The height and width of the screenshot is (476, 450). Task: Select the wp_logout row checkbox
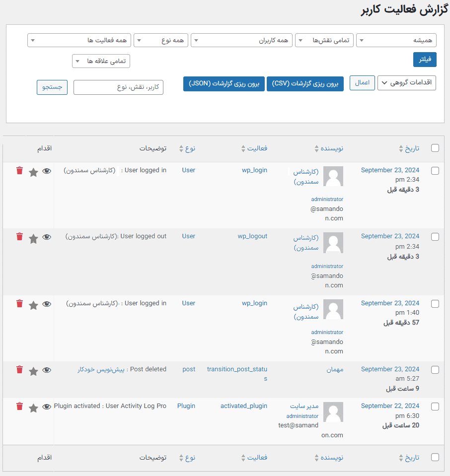point(435,237)
